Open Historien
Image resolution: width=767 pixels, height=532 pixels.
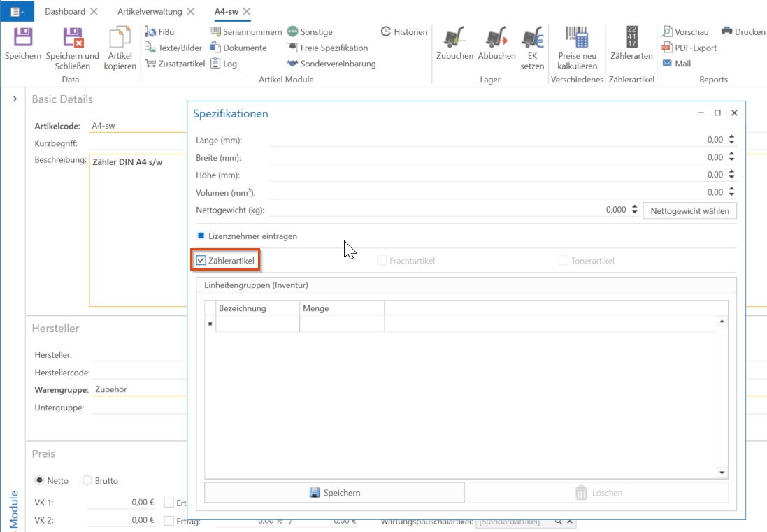pyautogui.click(x=404, y=31)
